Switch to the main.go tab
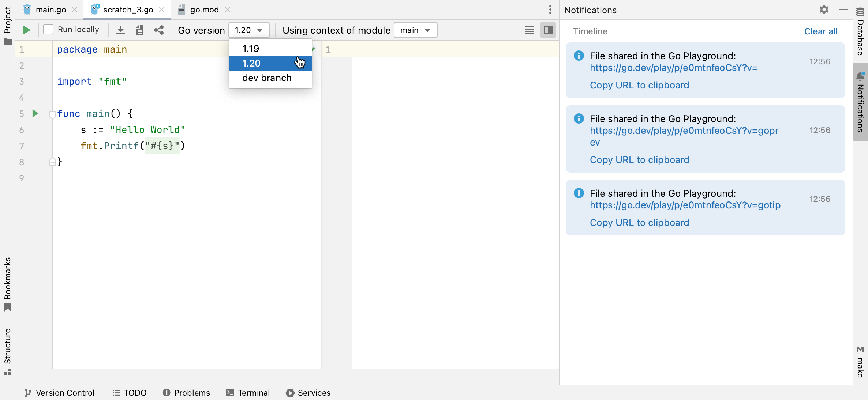 point(50,10)
